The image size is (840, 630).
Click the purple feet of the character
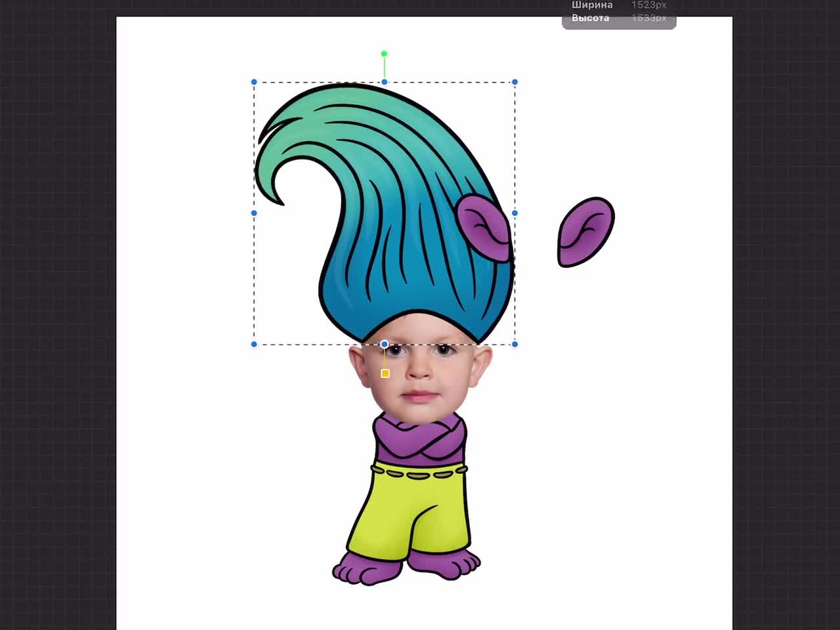[x=367, y=568]
